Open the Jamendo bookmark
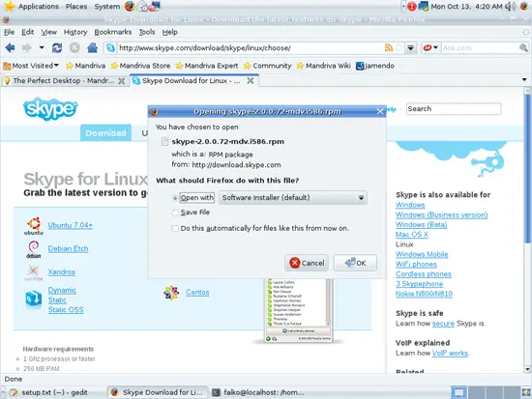Image resolution: width=532 pixels, height=399 pixels. [x=375, y=66]
